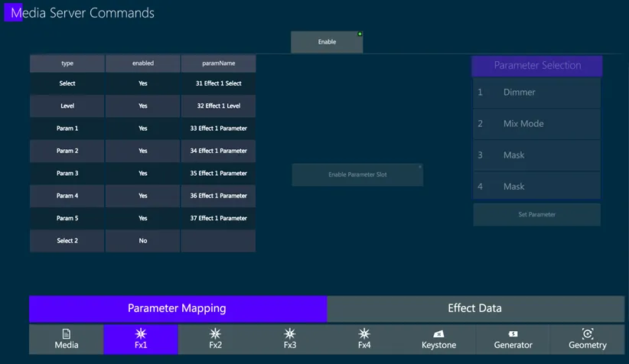Select the Param 5 type cell

(67, 218)
